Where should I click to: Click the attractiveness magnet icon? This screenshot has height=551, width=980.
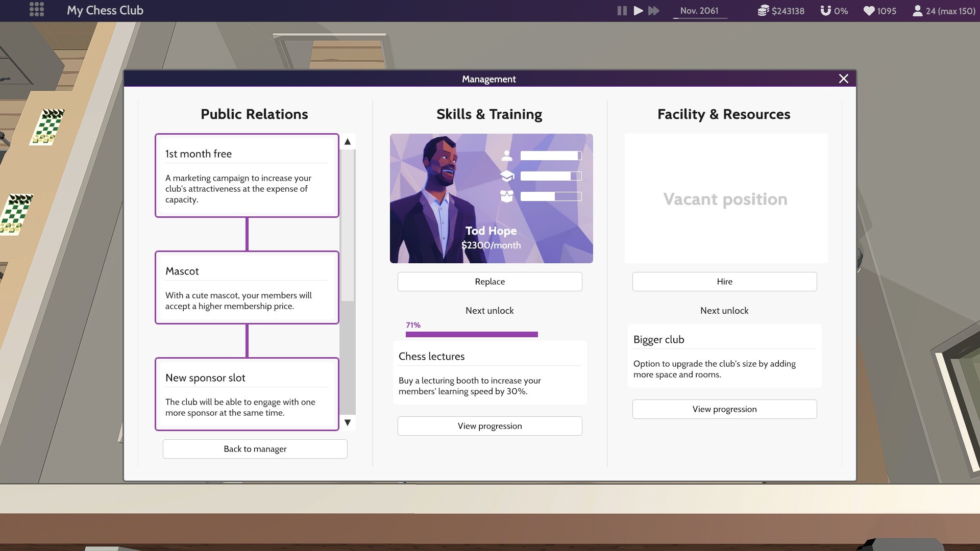tap(824, 10)
